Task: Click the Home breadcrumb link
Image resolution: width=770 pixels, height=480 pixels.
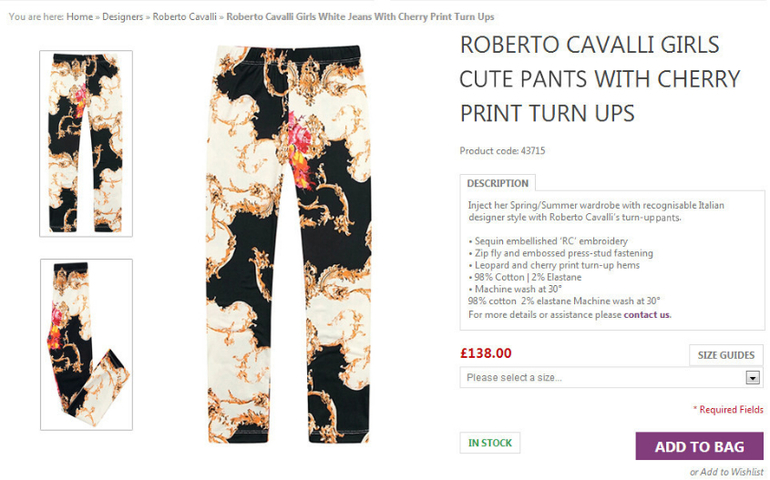Action: pyautogui.click(x=79, y=17)
